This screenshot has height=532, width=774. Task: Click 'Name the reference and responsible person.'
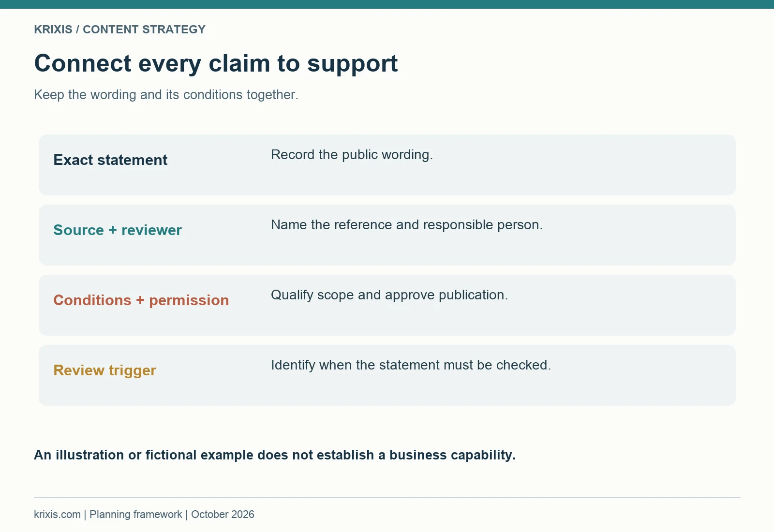pos(407,225)
